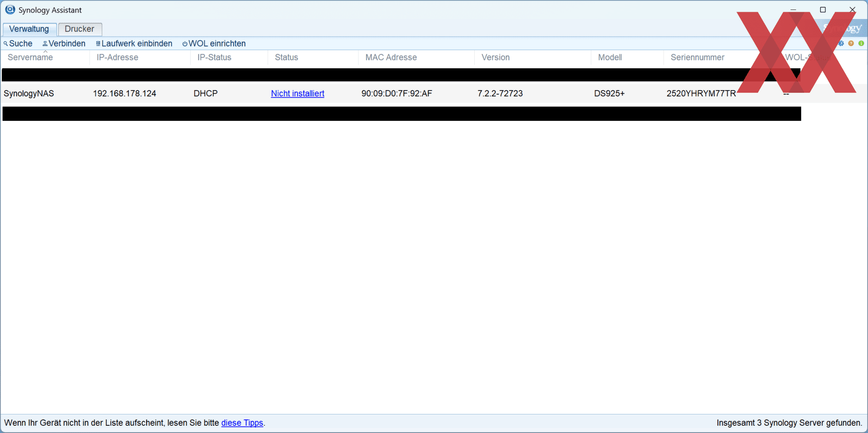Click the version value 7.2.2-72723

click(500, 94)
